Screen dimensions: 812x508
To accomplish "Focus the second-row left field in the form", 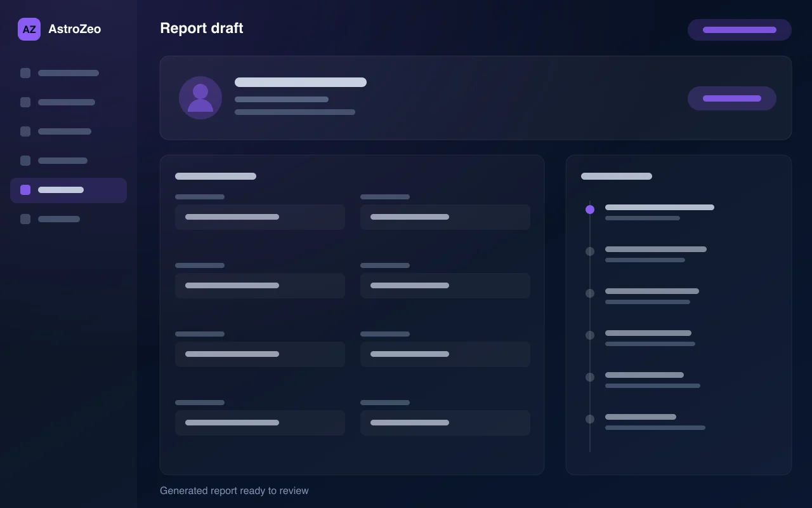I will pyautogui.click(x=260, y=286).
